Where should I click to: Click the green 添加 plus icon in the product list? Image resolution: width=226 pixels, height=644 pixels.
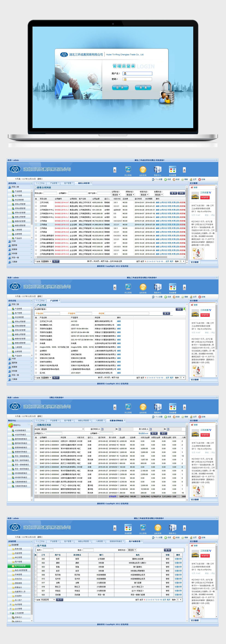(x=184, y=309)
